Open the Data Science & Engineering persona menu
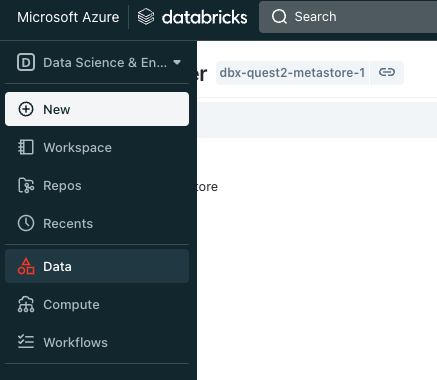Screen dimensions: 437x380 [97, 62]
